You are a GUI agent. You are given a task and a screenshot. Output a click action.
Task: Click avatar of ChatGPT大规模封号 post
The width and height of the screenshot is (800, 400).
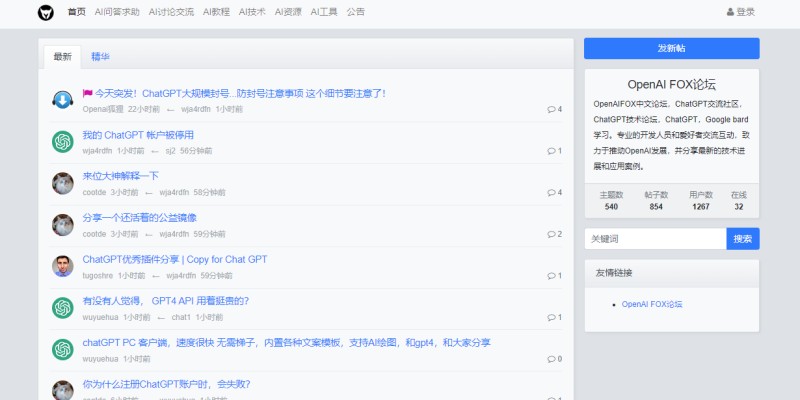(x=63, y=99)
